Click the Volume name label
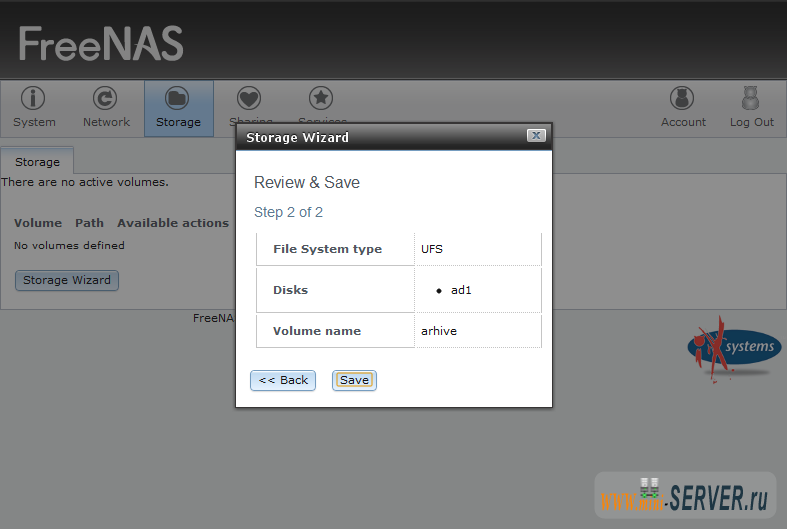Image resolution: width=787 pixels, height=529 pixels. [x=317, y=331]
